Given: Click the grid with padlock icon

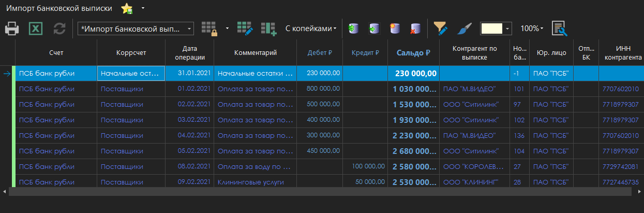Looking at the screenshot, I should (x=209, y=29).
